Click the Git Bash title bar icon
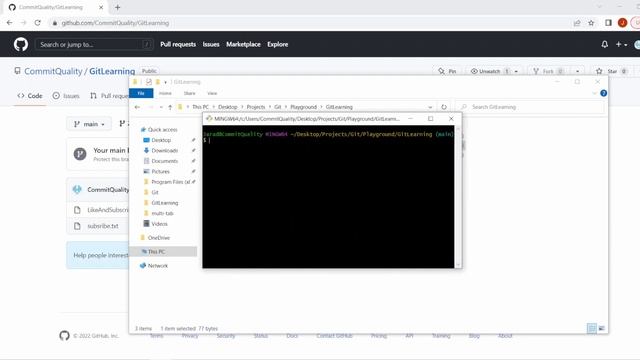 [209, 118]
